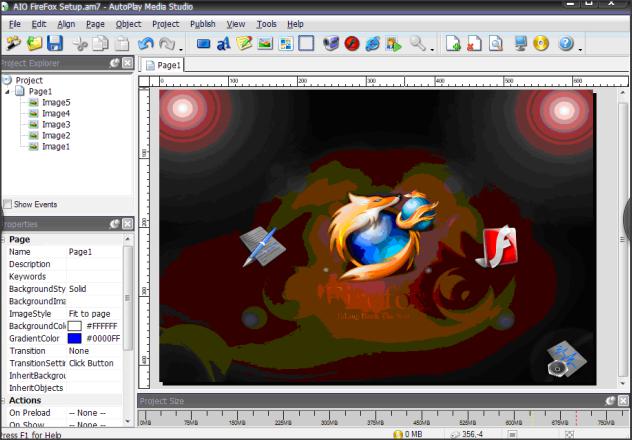Open the Publish menu
Screen dimensions: 632x440
(203, 24)
